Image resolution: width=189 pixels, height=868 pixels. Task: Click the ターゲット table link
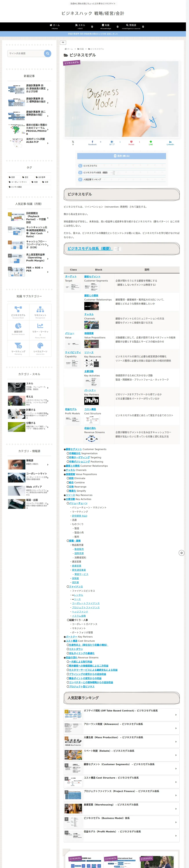click(71, 276)
